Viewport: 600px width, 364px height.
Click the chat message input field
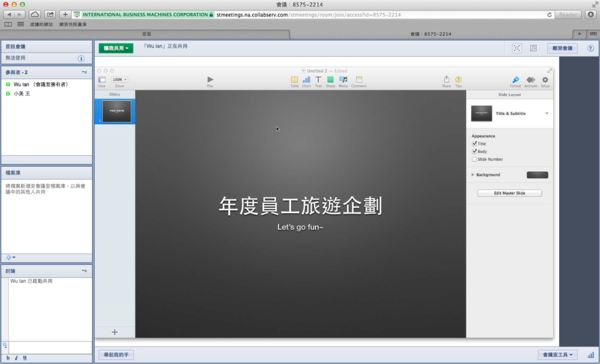click(50, 347)
